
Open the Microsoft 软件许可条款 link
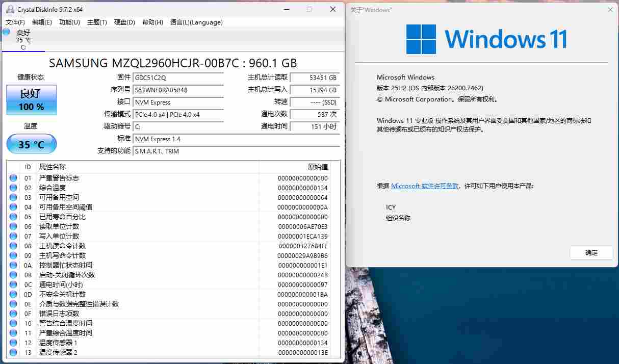pyautogui.click(x=425, y=186)
